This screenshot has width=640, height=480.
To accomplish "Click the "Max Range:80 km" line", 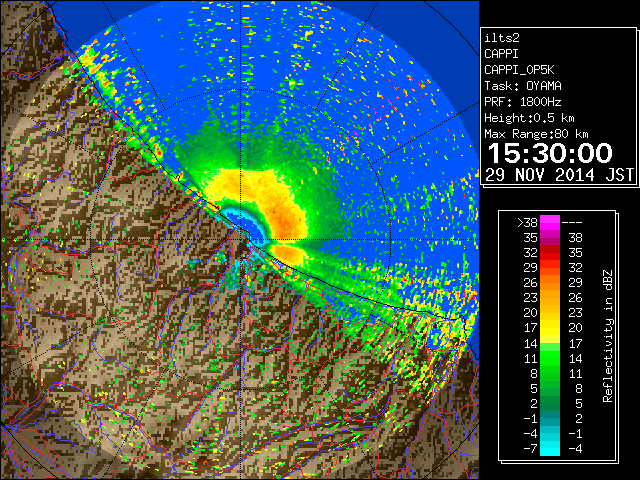I will point(536,134).
